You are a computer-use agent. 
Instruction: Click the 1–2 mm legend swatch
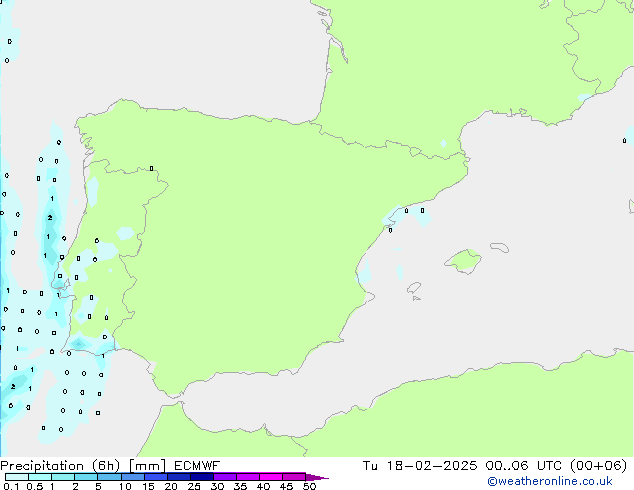(x=63, y=477)
